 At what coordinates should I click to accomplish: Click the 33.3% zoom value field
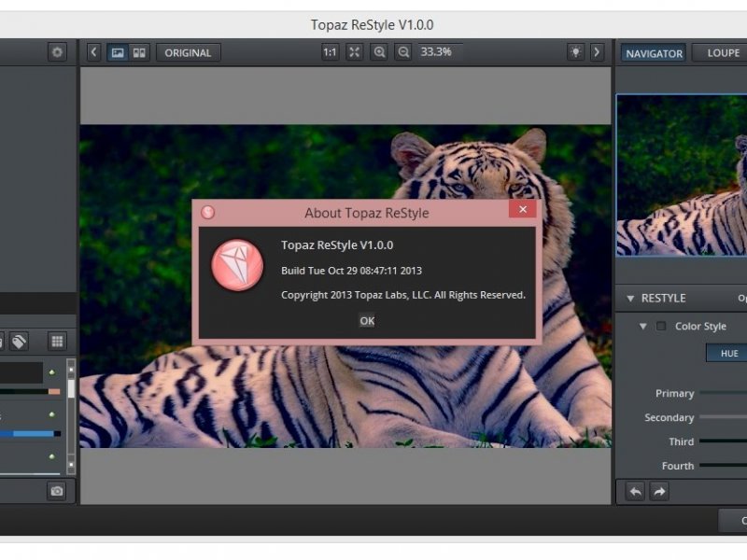(440, 52)
